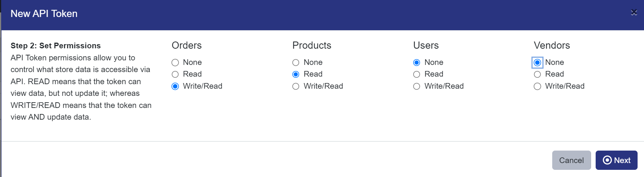644x177 pixels.
Task: Click the Cancel button
Action: pos(571,160)
